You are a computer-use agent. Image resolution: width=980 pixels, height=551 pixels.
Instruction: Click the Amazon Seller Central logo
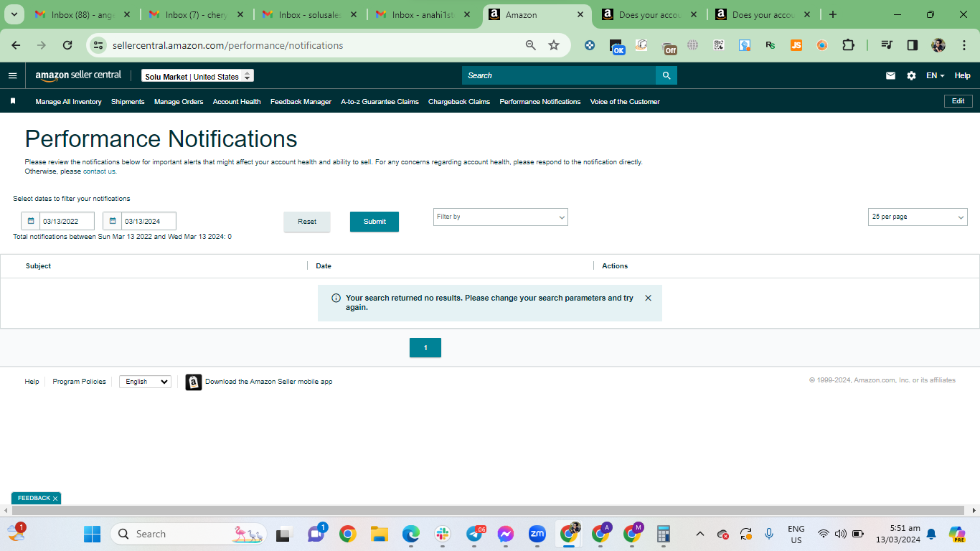[x=78, y=75]
